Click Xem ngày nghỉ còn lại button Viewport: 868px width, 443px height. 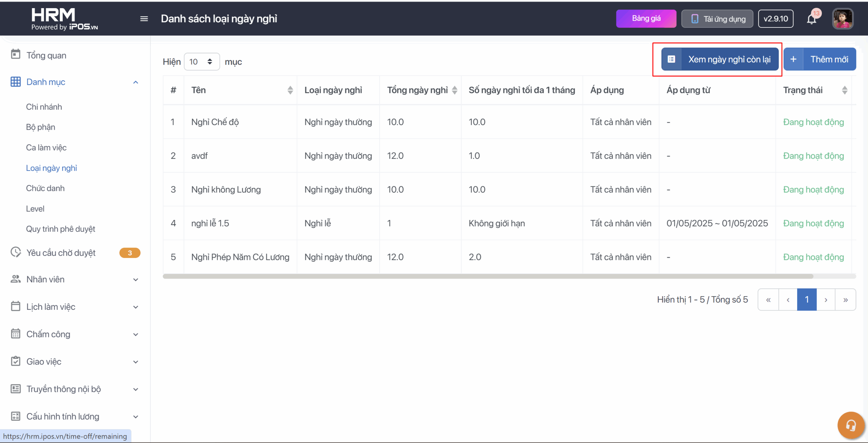coord(719,59)
